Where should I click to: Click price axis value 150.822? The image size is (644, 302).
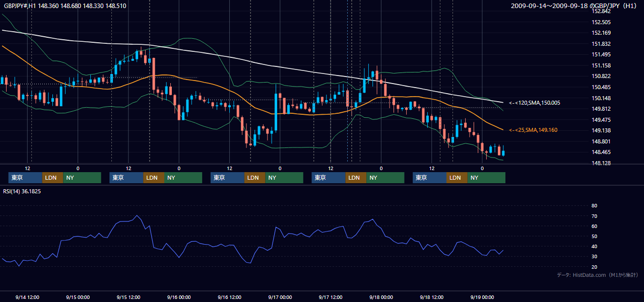tap(601, 77)
